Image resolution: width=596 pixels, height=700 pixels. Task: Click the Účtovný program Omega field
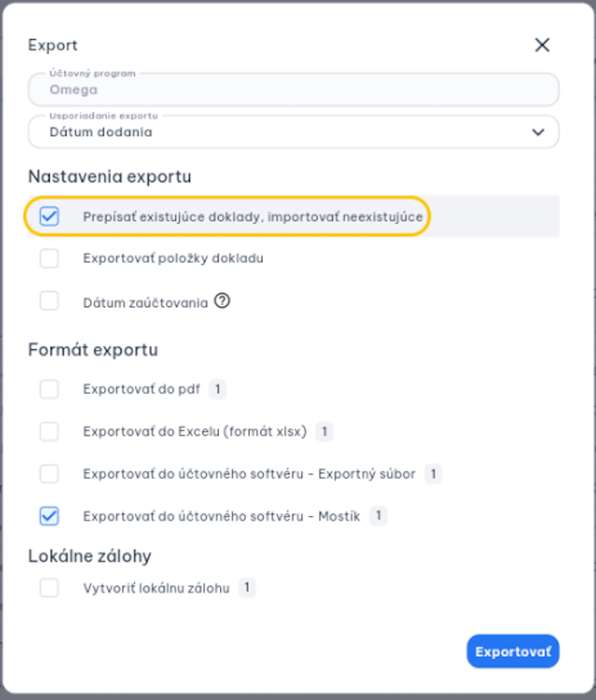pos(293,90)
